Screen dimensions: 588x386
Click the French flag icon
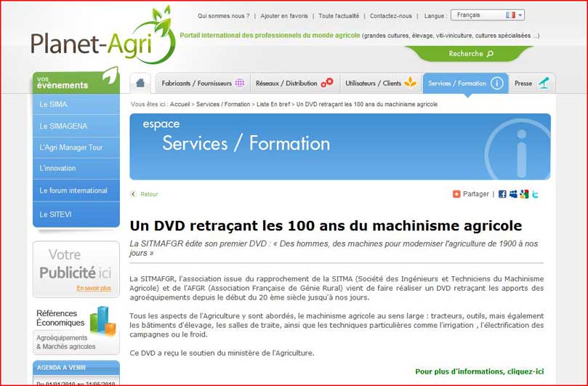(510, 15)
